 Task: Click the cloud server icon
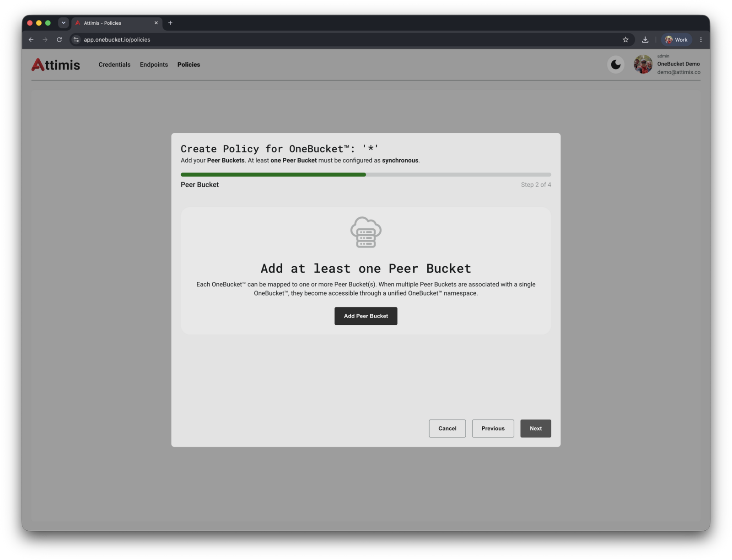[x=366, y=232]
